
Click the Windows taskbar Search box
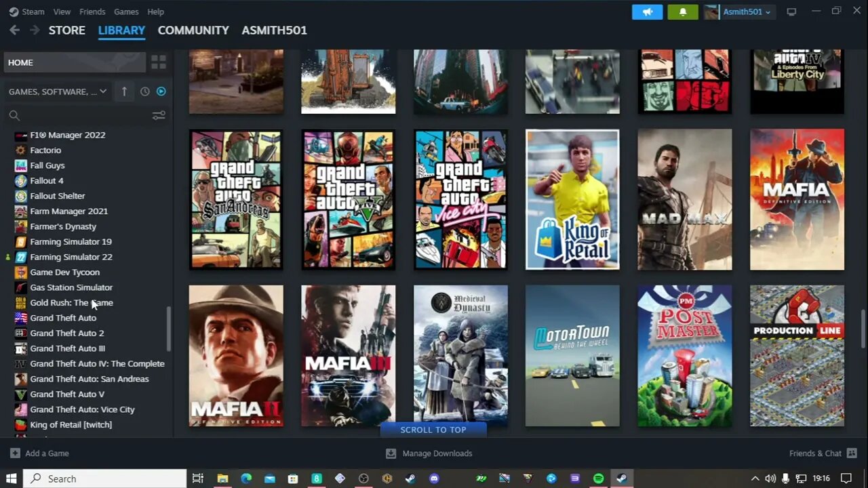(x=105, y=479)
